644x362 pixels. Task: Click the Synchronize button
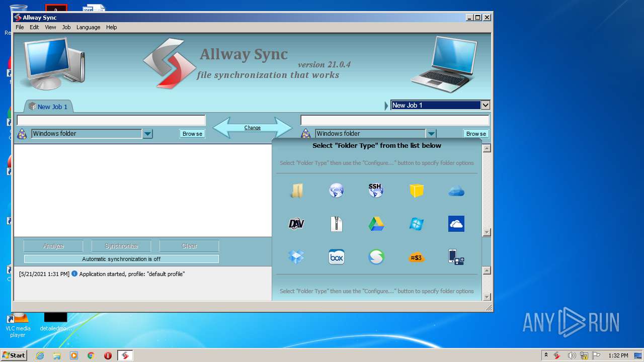[121, 246]
